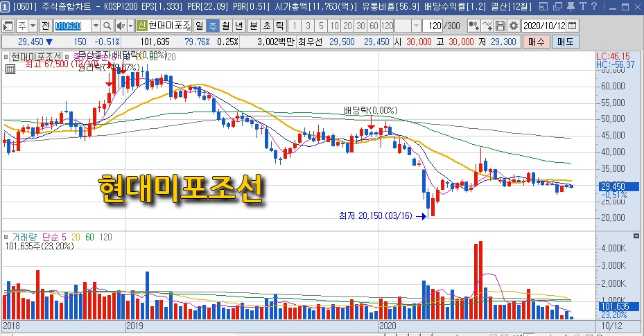Viewport: 644px width, 336px height.
Task: Click the date field 2020/10/12
Action: tap(544, 26)
